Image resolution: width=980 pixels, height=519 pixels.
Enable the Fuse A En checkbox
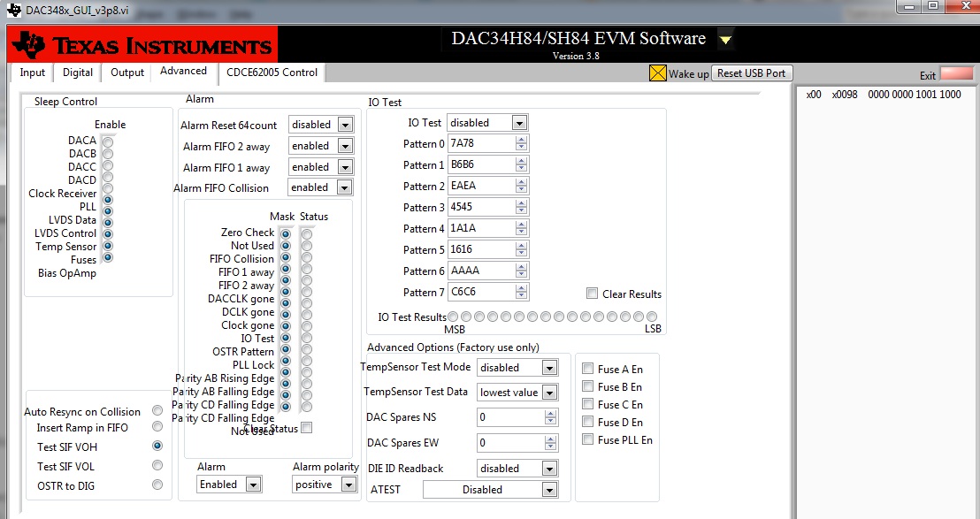pos(587,369)
